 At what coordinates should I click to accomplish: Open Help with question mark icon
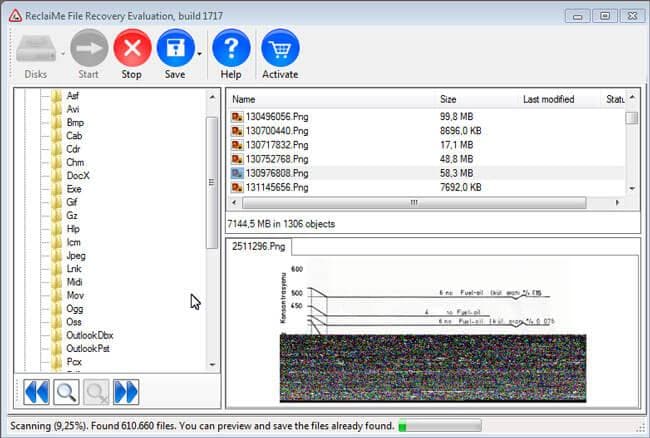click(x=231, y=48)
